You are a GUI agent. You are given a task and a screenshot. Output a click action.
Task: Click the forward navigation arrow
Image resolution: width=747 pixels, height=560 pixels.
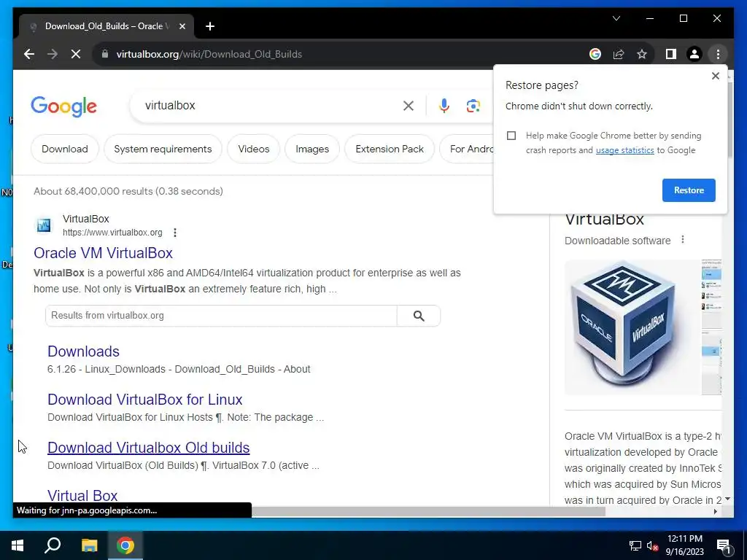53,54
